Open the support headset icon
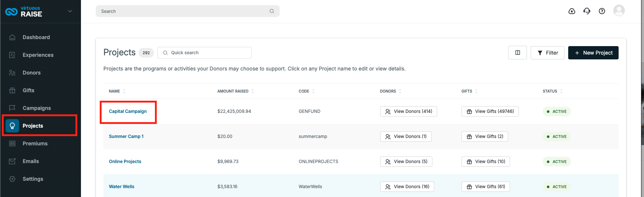Viewport: 644px width, 197px height. [587, 11]
